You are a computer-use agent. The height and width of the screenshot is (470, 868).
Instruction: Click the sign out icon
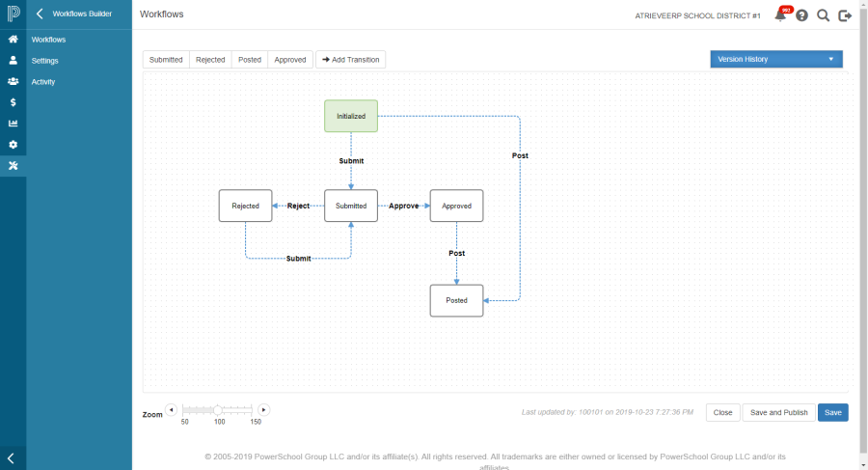click(845, 15)
